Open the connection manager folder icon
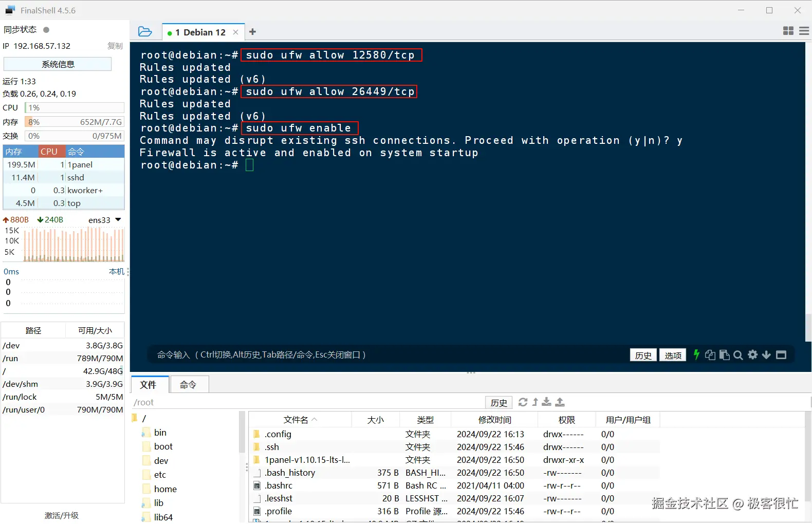This screenshot has height=524, width=812. point(145,32)
